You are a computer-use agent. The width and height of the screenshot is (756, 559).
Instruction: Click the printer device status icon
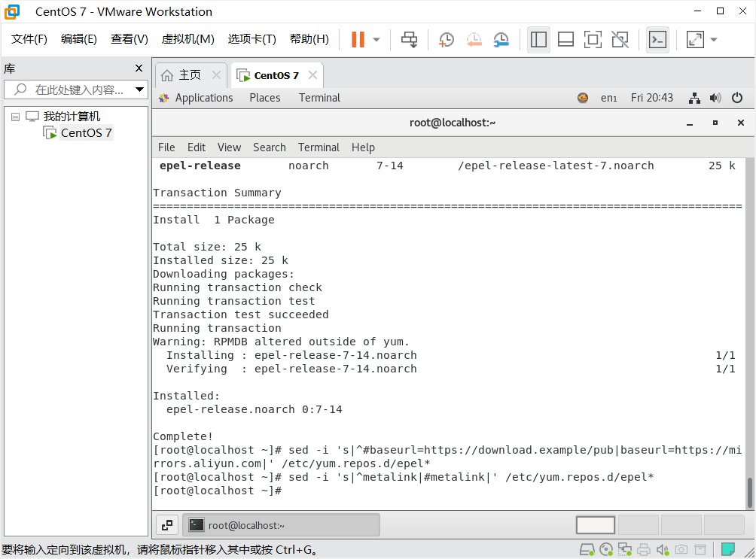pyautogui.click(x=644, y=549)
